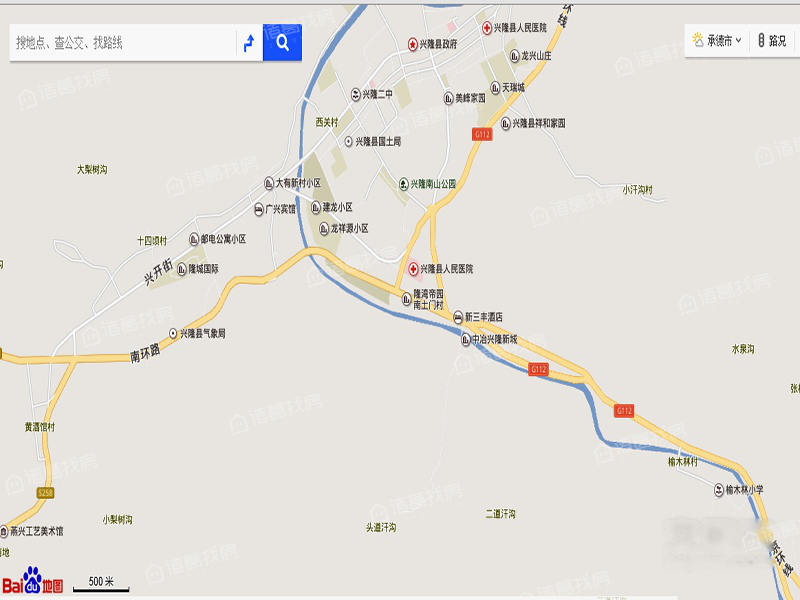The height and width of the screenshot is (600, 800).
Task: Click the 南环路 road label
Action: (x=145, y=353)
